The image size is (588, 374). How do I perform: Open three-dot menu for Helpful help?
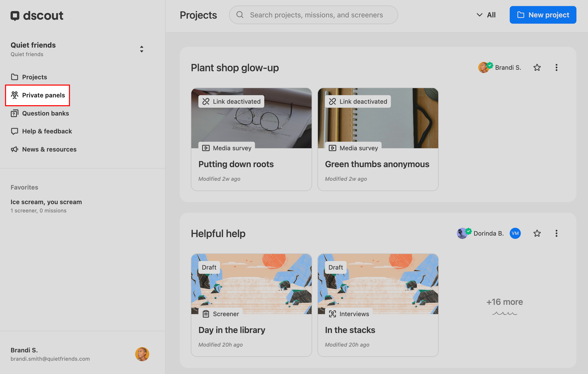coord(556,233)
